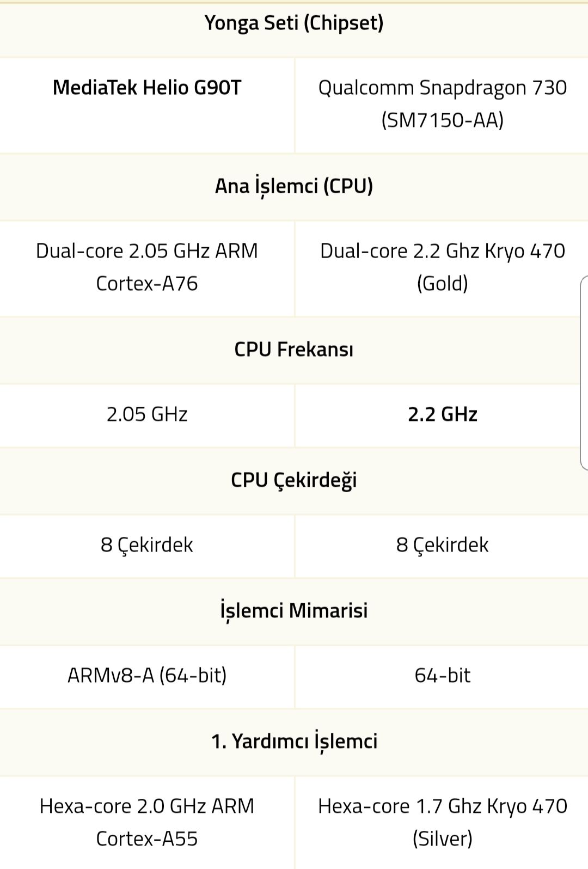Click the bold 2.2 GHz frequency value

(442, 414)
